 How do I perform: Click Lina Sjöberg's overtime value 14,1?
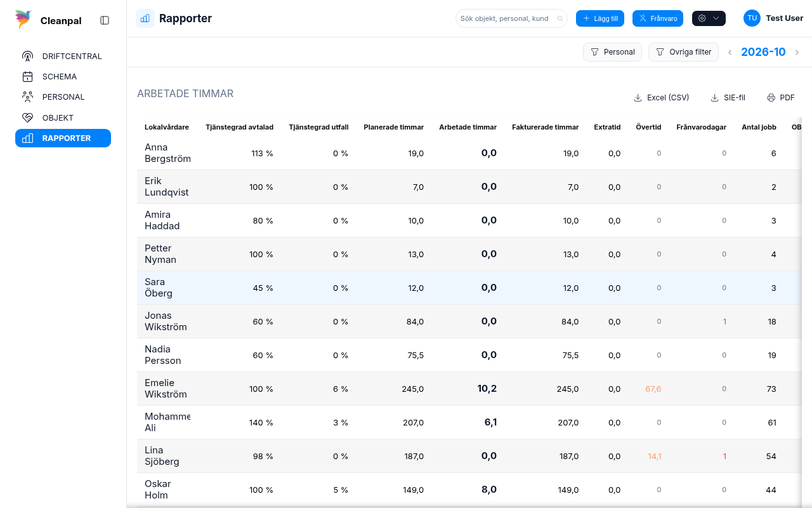point(655,456)
